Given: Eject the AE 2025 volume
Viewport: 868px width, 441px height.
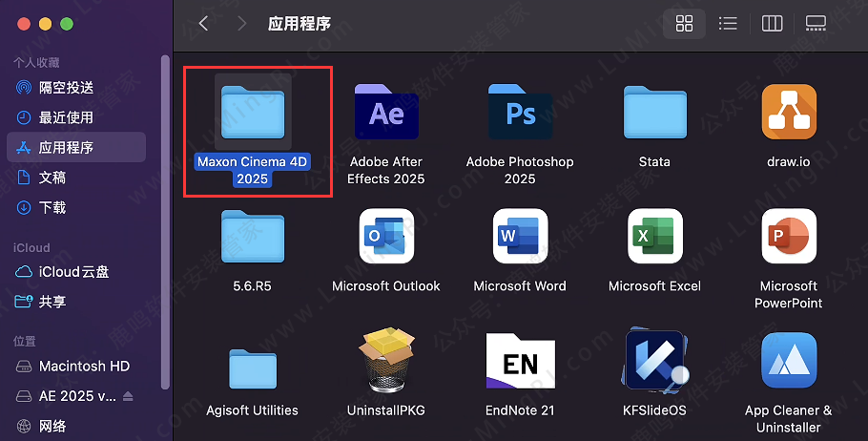Looking at the screenshot, I should pyautogui.click(x=128, y=396).
